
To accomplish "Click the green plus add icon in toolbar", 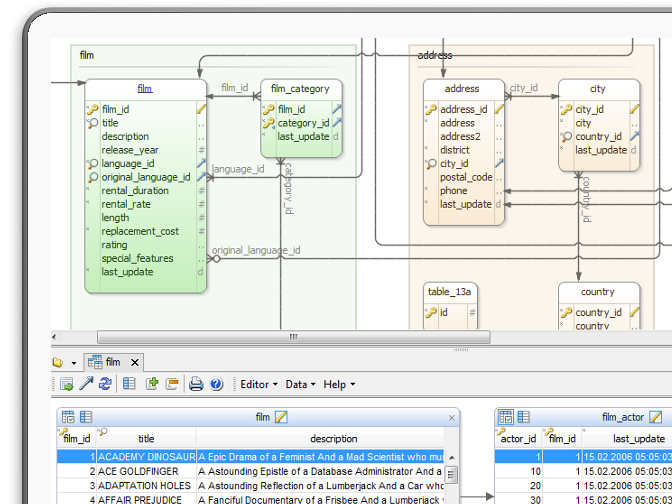I will (153, 384).
